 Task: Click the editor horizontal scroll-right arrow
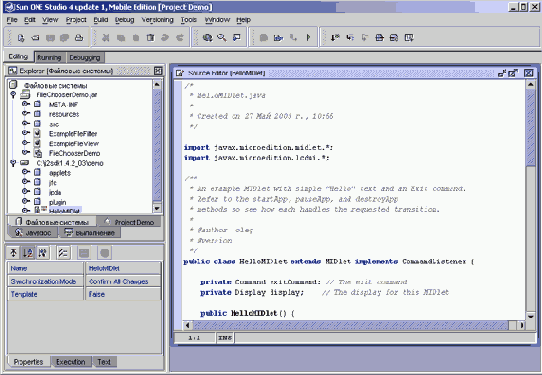[521, 325]
